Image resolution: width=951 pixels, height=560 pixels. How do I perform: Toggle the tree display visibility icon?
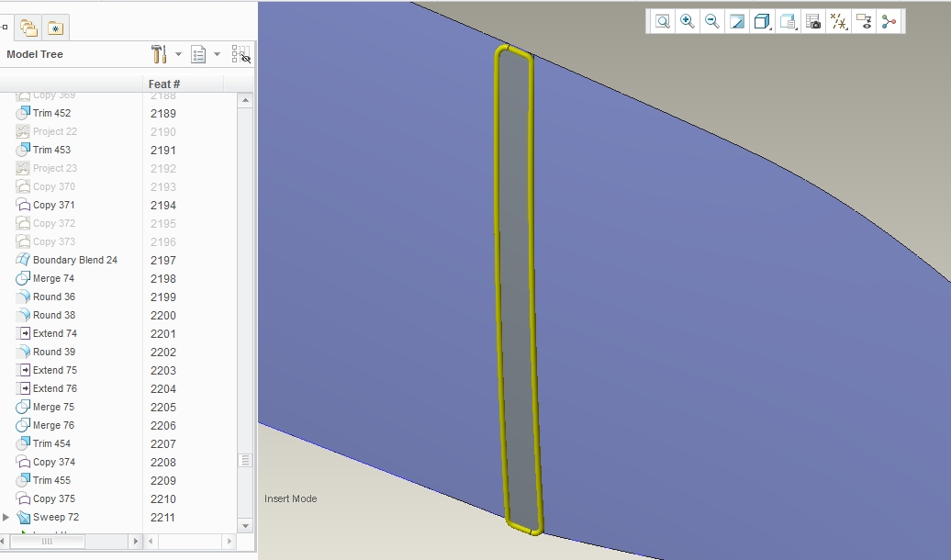coord(241,54)
